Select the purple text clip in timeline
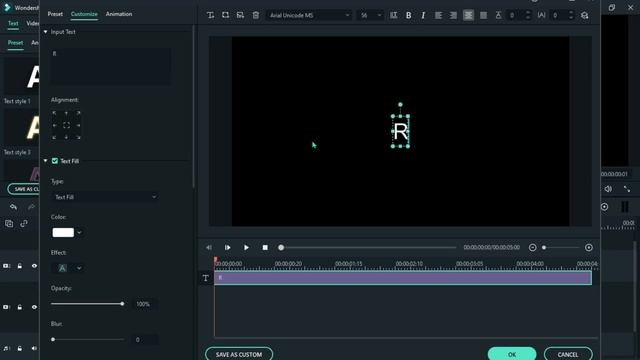640x360 pixels. (403, 278)
